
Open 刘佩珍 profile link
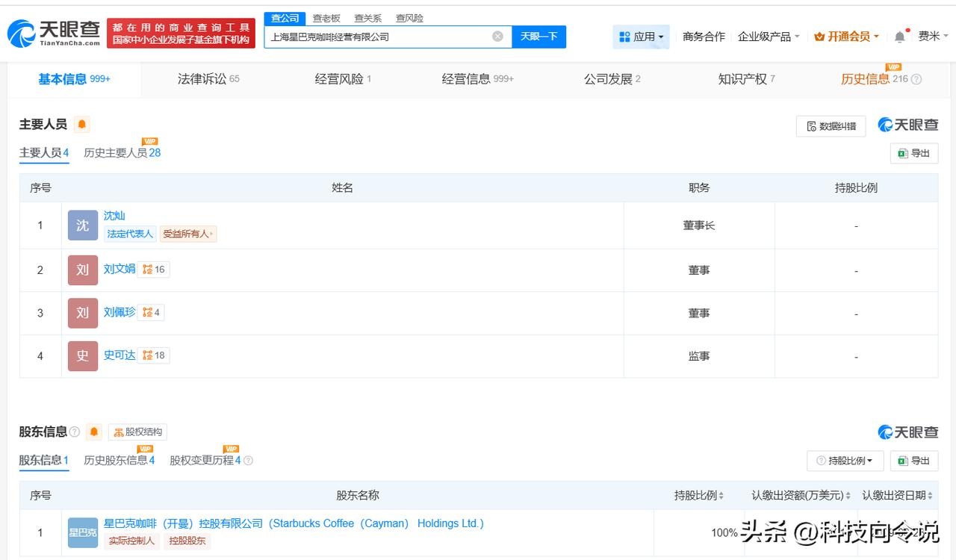(x=119, y=312)
